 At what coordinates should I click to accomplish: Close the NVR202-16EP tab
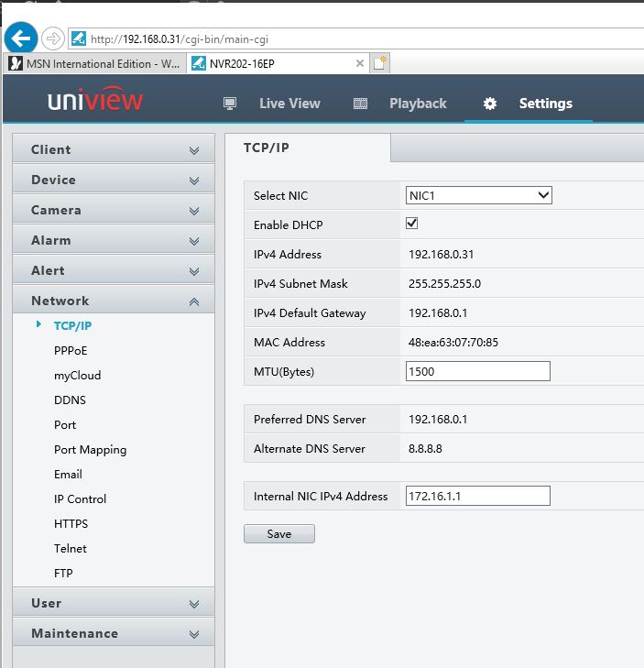[x=360, y=63]
